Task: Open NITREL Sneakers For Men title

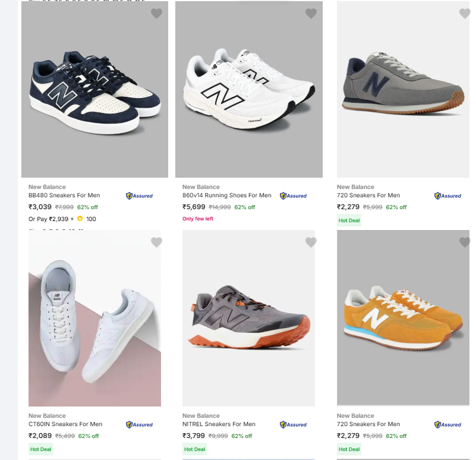Action: pyautogui.click(x=219, y=424)
